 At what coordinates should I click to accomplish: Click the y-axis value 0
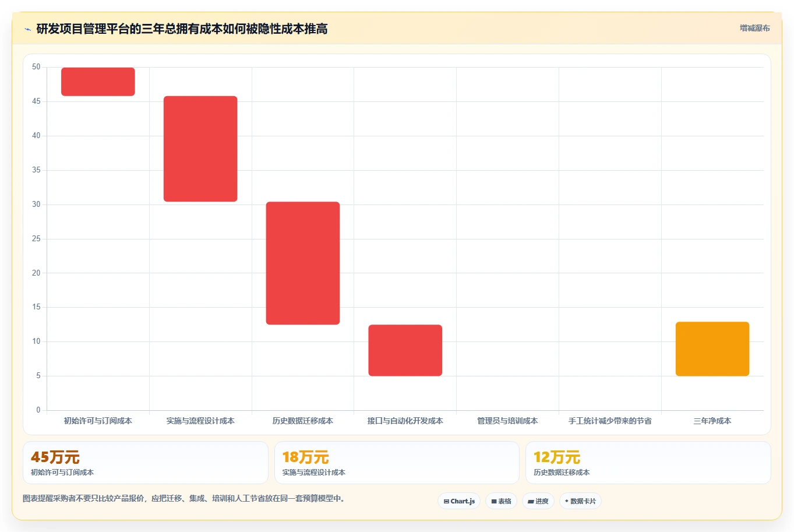coord(38,410)
